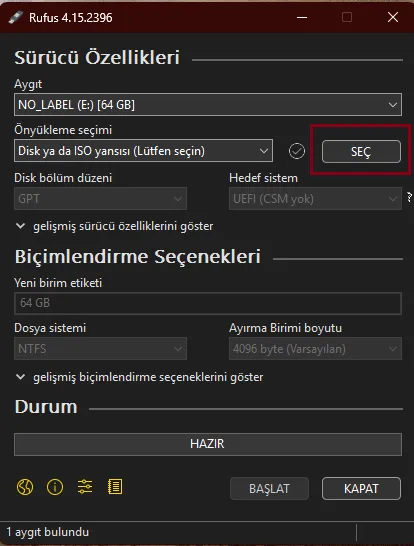Open the About info icon

coord(55,487)
